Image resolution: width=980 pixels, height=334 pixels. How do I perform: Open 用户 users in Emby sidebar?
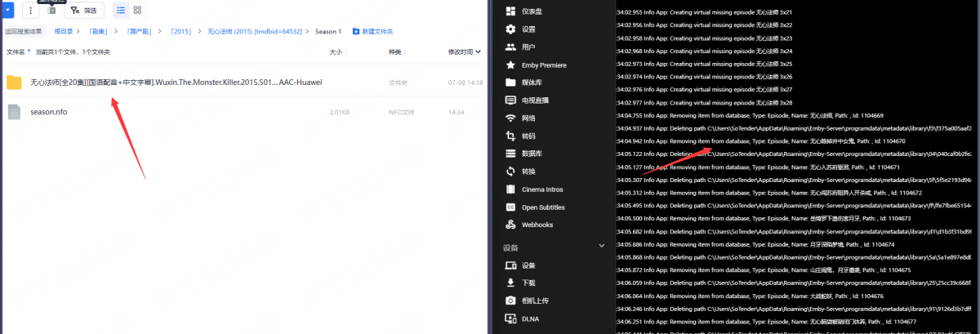528,47
